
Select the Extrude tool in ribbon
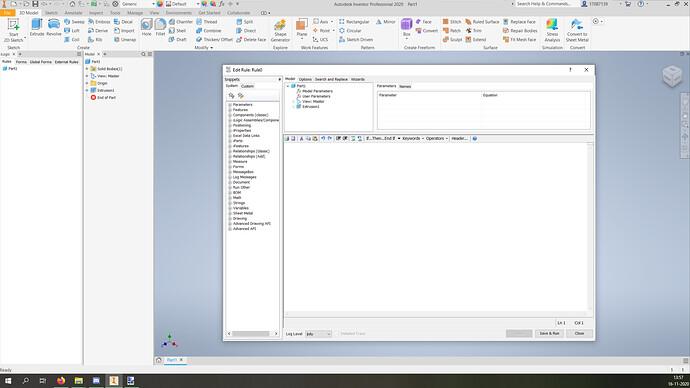coord(37,27)
